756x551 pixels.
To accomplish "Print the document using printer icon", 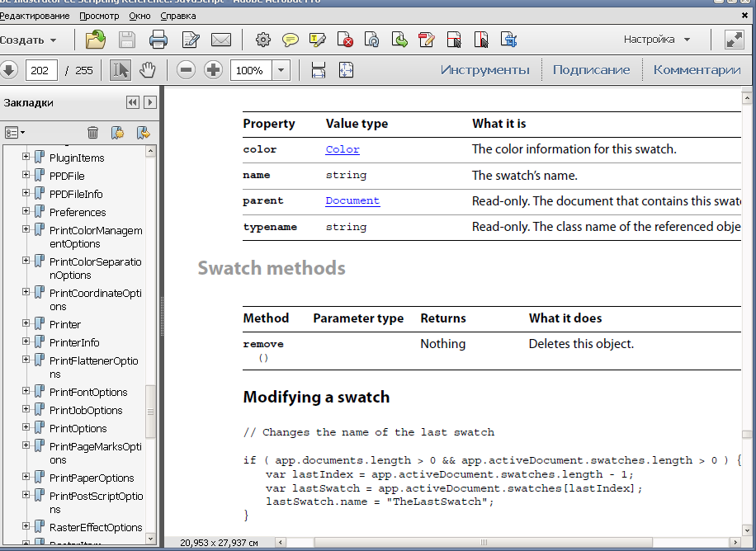I will click(158, 40).
